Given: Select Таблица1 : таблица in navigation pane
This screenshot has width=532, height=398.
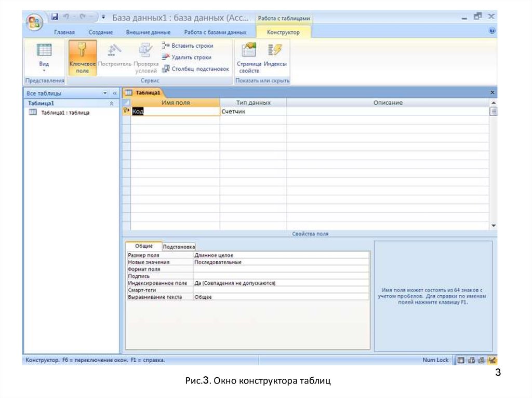Looking at the screenshot, I should click(65, 113).
